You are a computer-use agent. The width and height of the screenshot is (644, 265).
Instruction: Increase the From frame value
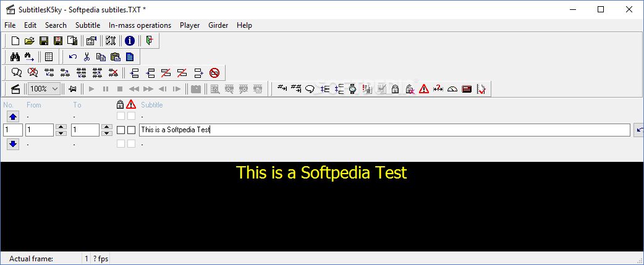click(x=61, y=127)
